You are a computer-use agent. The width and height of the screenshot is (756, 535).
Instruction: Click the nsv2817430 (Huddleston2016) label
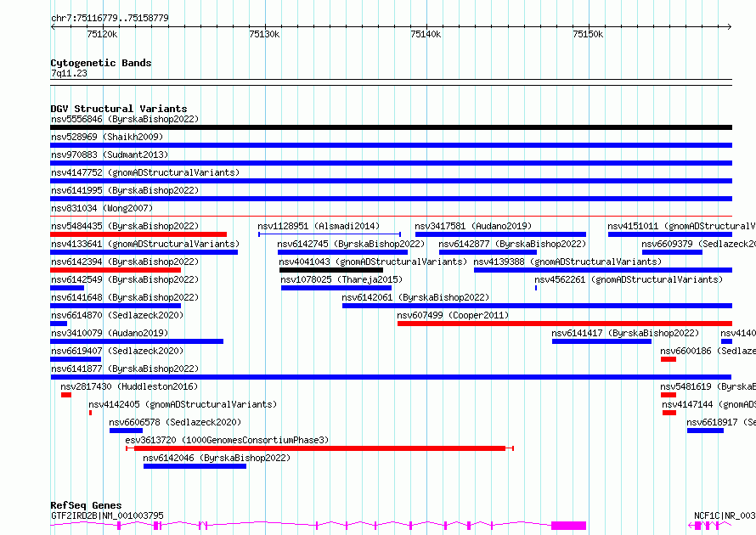tap(129, 386)
